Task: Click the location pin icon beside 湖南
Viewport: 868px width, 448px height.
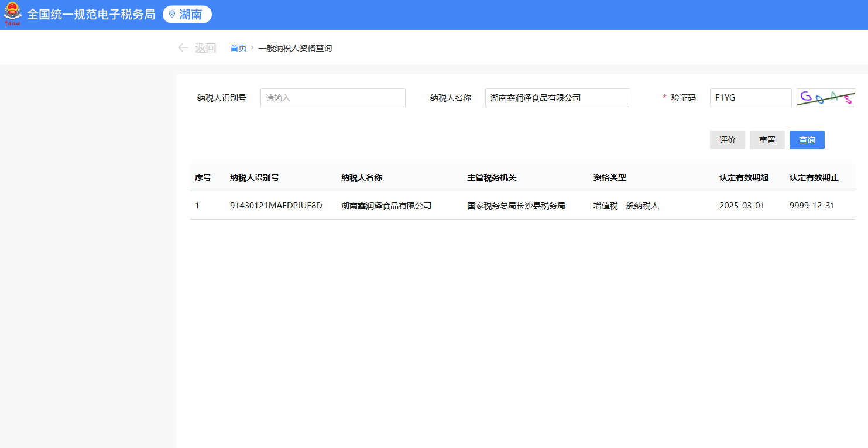Action: click(172, 15)
